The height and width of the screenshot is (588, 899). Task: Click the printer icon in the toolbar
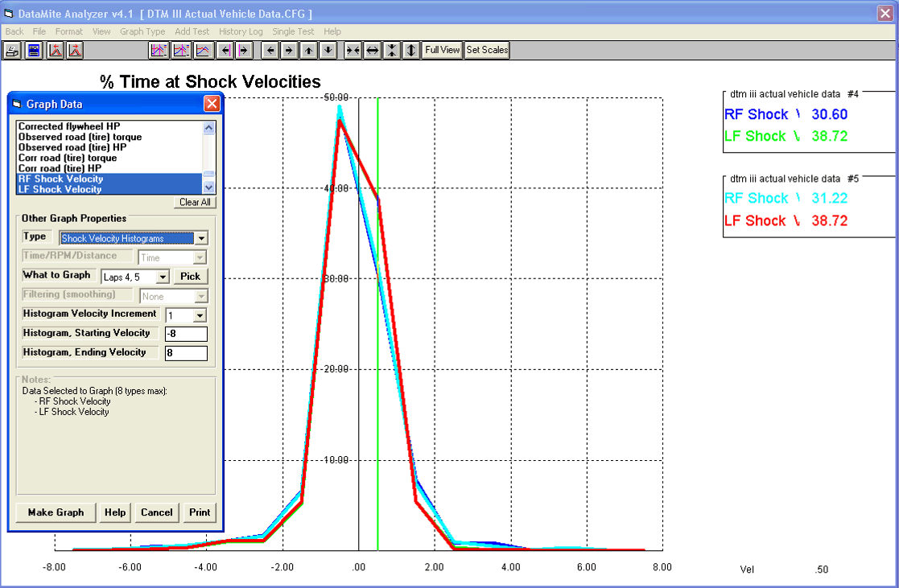pyautogui.click(x=12, y=51)
